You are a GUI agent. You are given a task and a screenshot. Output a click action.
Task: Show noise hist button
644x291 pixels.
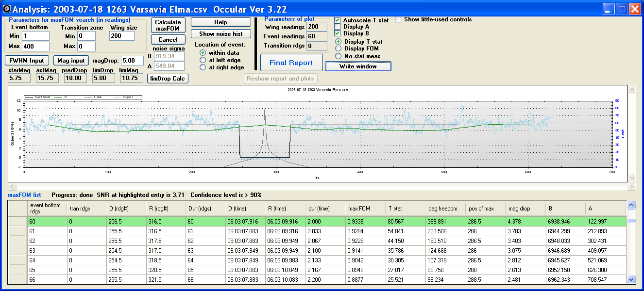pos(220,34)
